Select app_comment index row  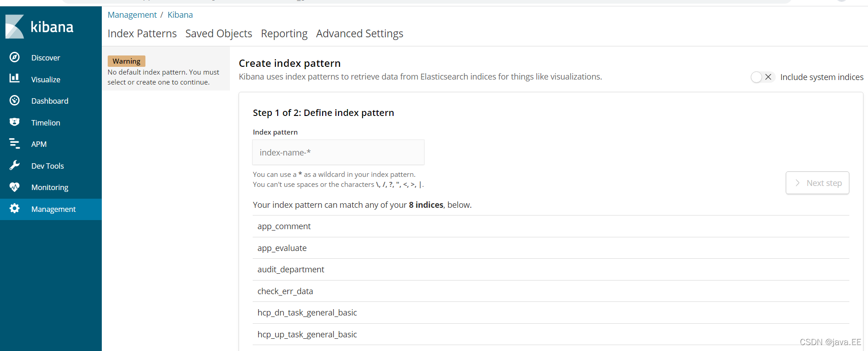coord(551,226)
